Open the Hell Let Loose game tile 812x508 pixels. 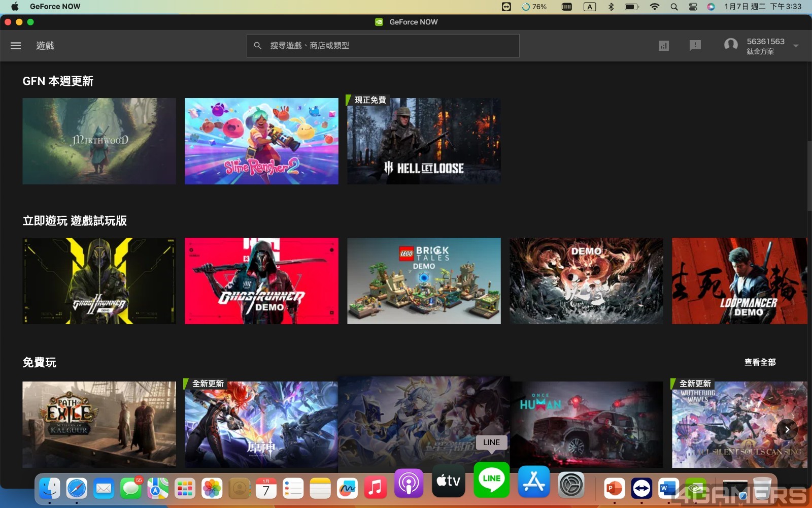[424, 141]
